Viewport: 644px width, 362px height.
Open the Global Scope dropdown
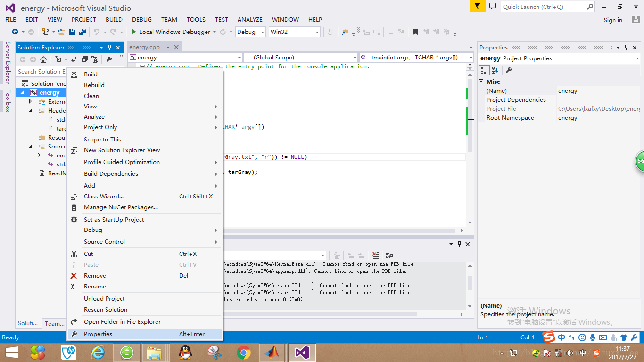[301, 57]
